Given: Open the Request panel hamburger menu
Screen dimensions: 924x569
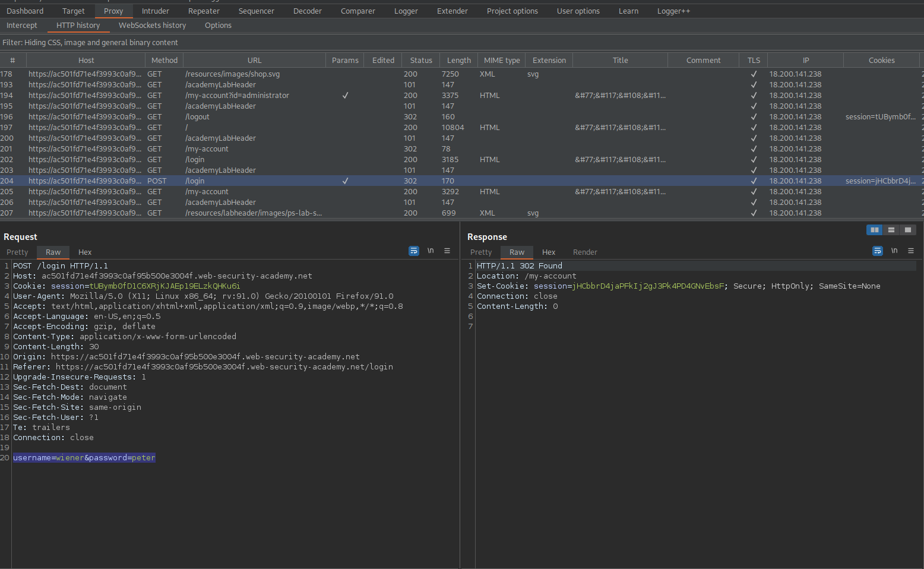Looking at the screenshot, I should [447, 251].
